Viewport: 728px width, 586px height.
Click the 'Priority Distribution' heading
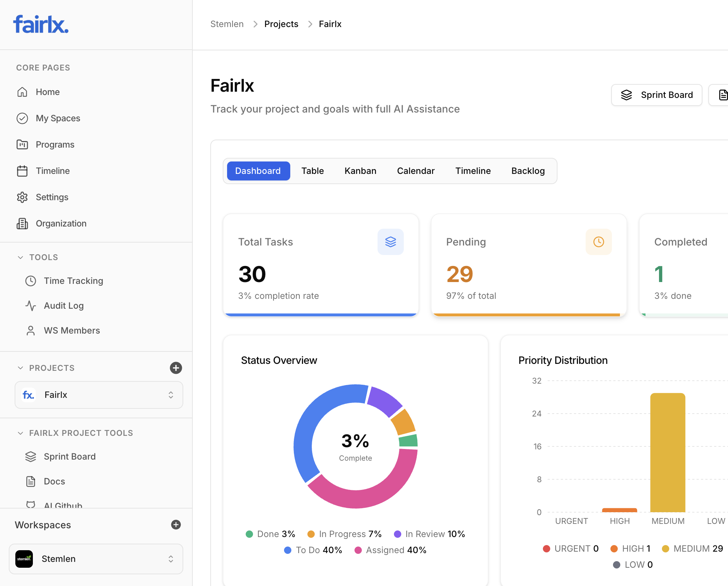(x=563, y=361)
